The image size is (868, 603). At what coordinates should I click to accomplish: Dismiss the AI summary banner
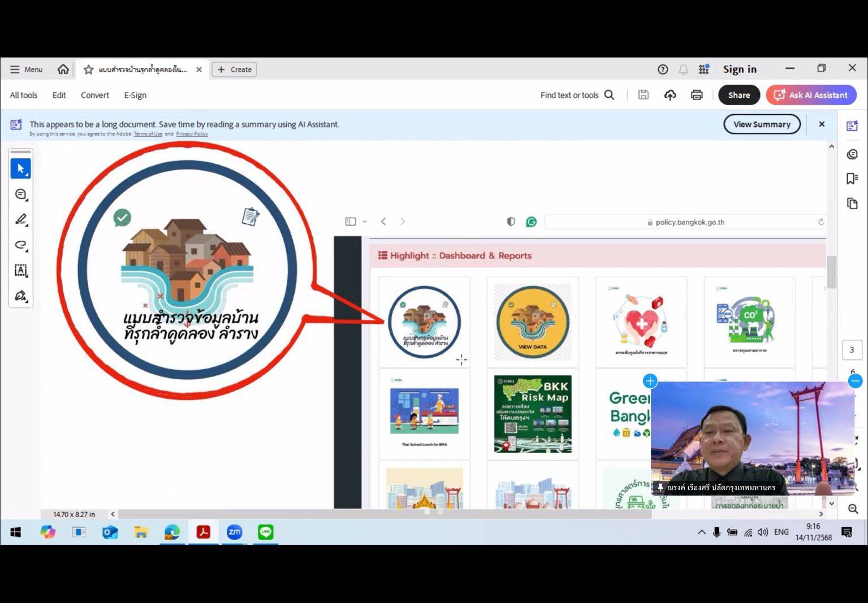tap(822, 124)
